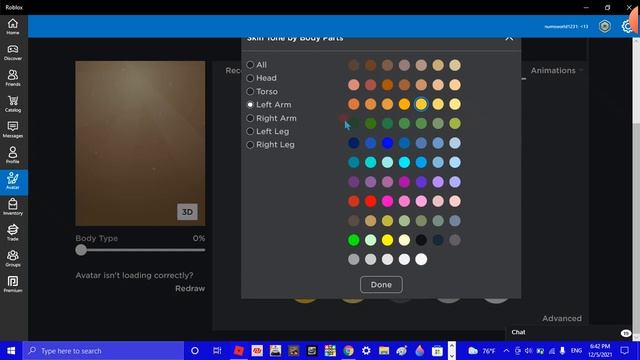The width and height of the screenshot is (640, 360).
Task: Select the Torso radio button
Action: click(x=250, y=91)
